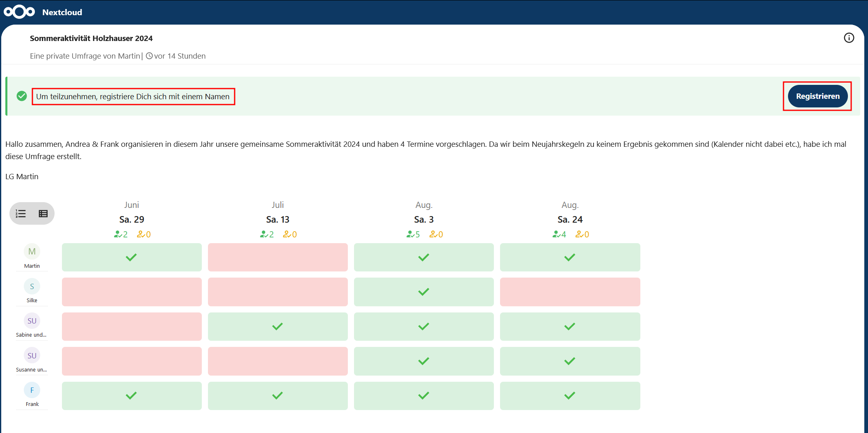Select the Juni Sa. 29 date header
The height and width of the screenshot is (433, 868).
pos(132,219)
